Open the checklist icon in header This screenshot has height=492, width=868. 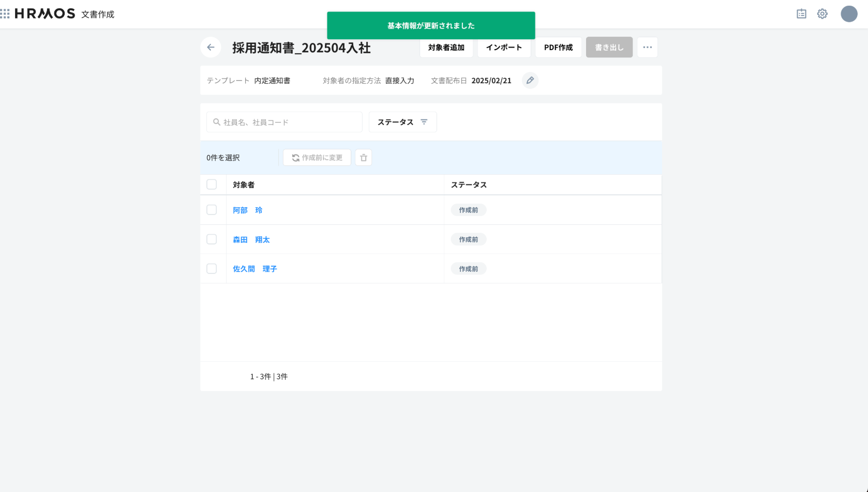pos(801,14)
